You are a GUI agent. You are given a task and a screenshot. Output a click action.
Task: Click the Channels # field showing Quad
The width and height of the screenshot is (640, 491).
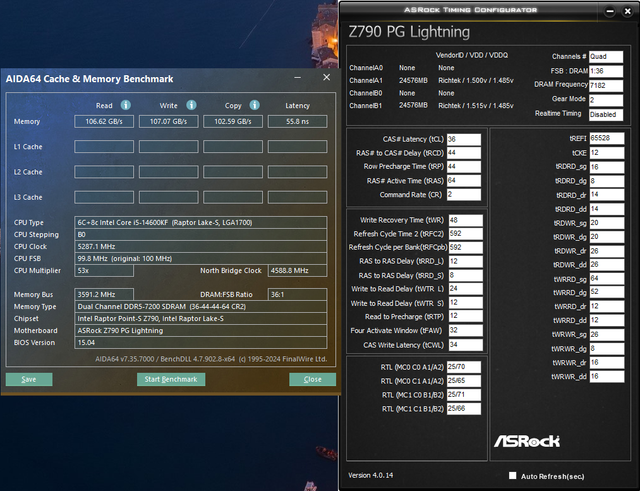click(606, 57)
